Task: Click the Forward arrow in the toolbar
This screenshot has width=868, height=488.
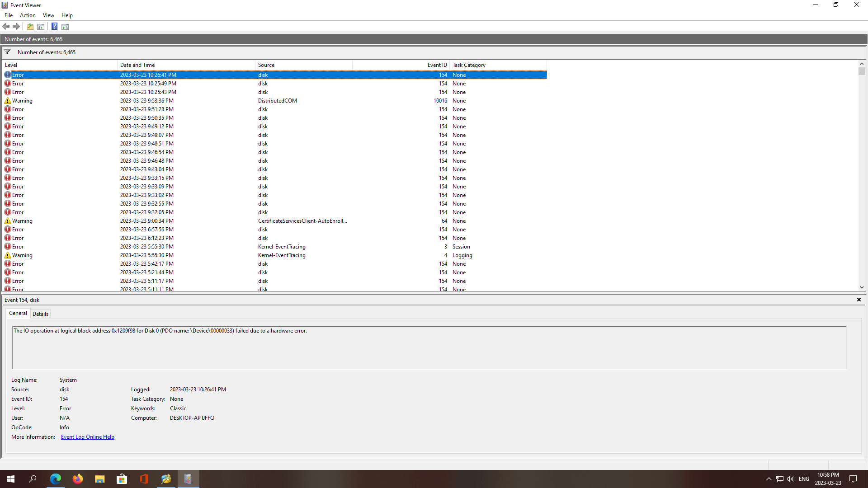Action: click(16, 27)
